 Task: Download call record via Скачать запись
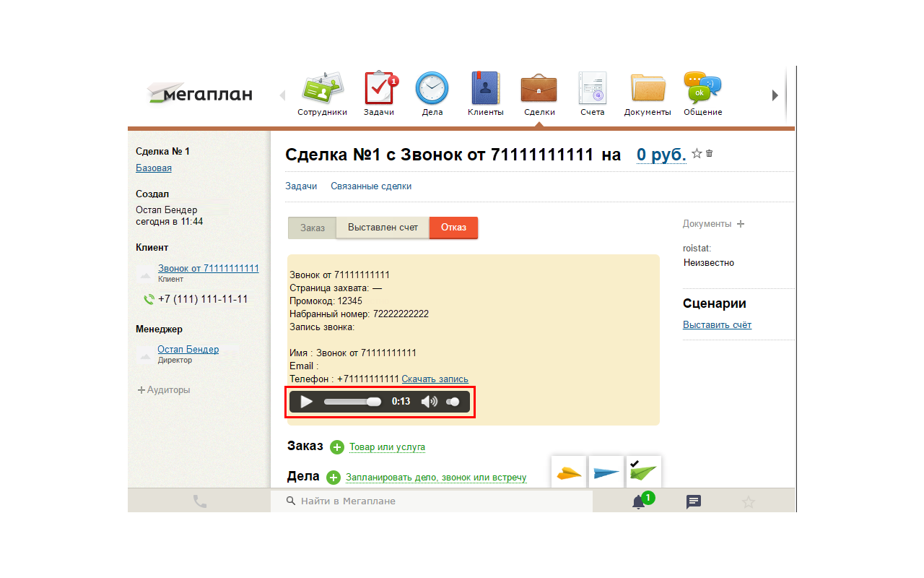pos(435,379)
